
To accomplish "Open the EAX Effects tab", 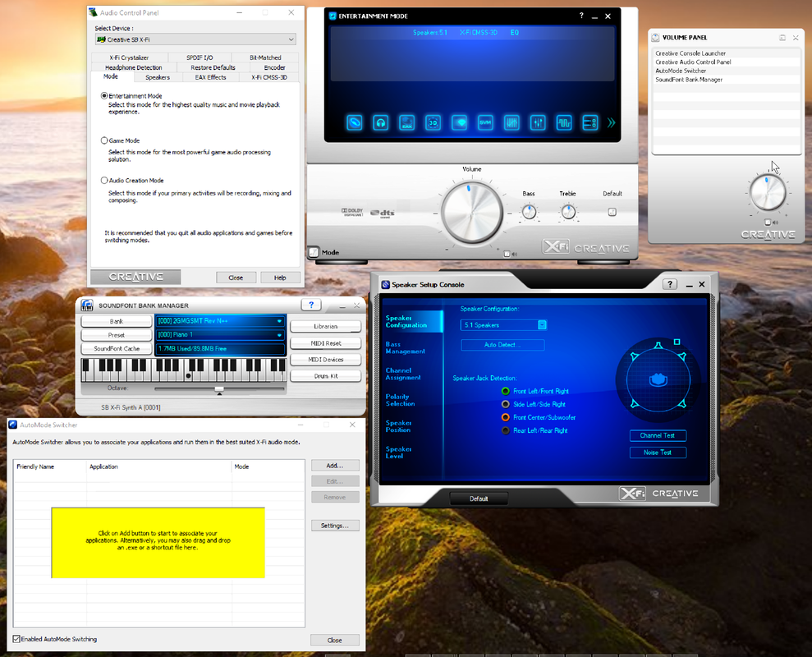I will 210,77.
